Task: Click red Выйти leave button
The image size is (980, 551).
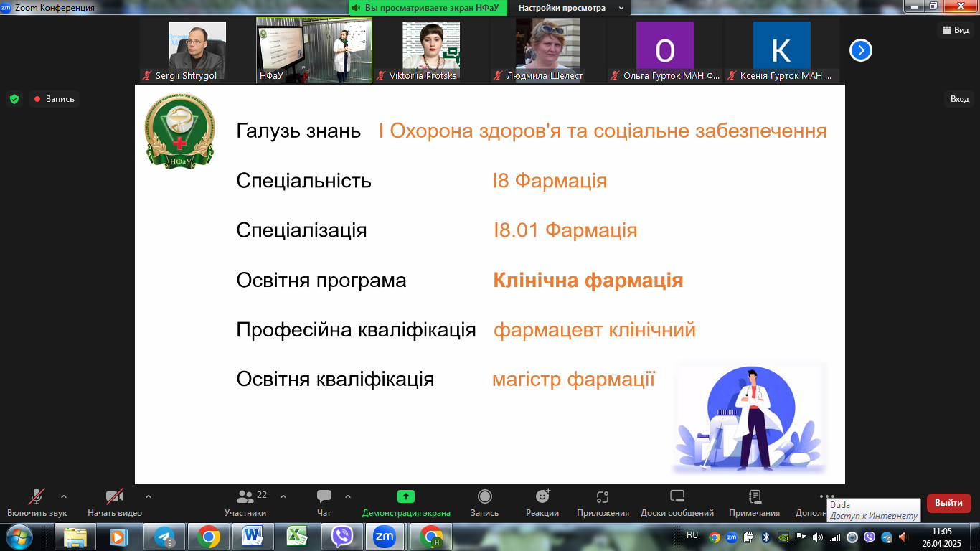Action: coord(948,503)
